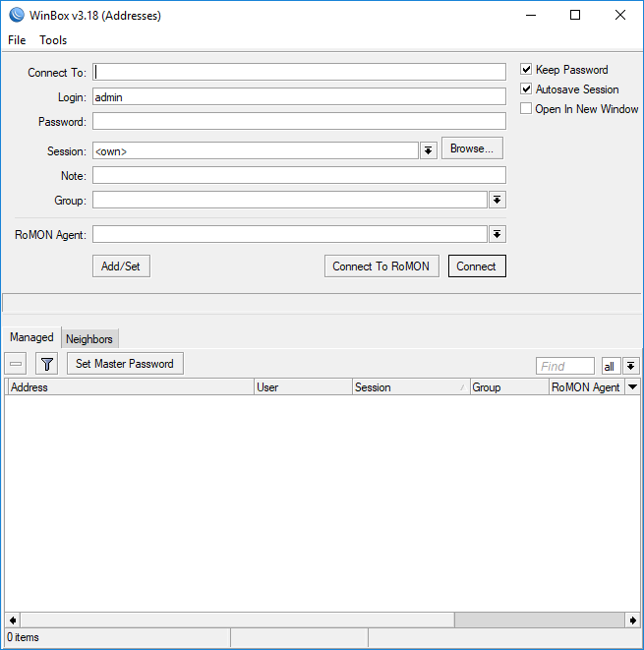Click the Add/Set button
Viewport: 644px width, 650px height.
click(x=121, y=266)
